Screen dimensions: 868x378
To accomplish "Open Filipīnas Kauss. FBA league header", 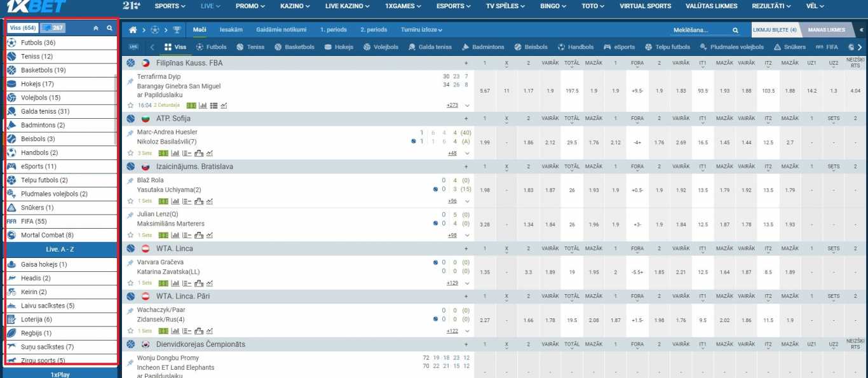I will click(x=189, y=63).
